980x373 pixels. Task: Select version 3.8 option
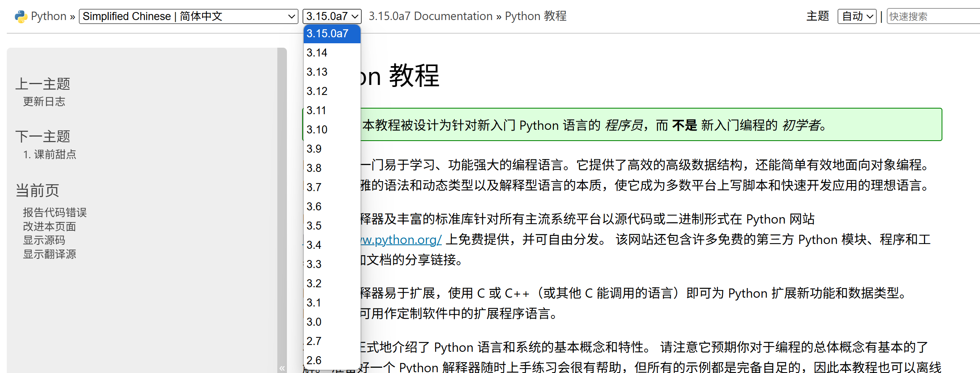click(332, 168)
